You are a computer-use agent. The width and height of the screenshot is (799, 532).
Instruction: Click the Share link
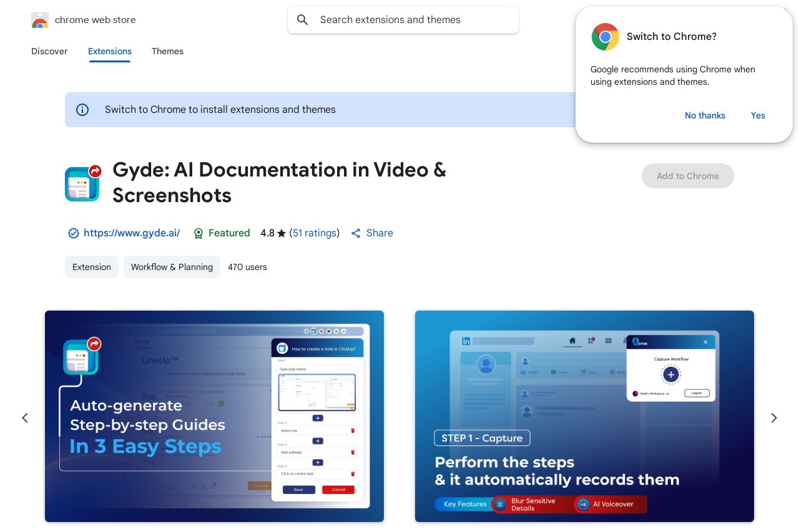tap(380, 233)
